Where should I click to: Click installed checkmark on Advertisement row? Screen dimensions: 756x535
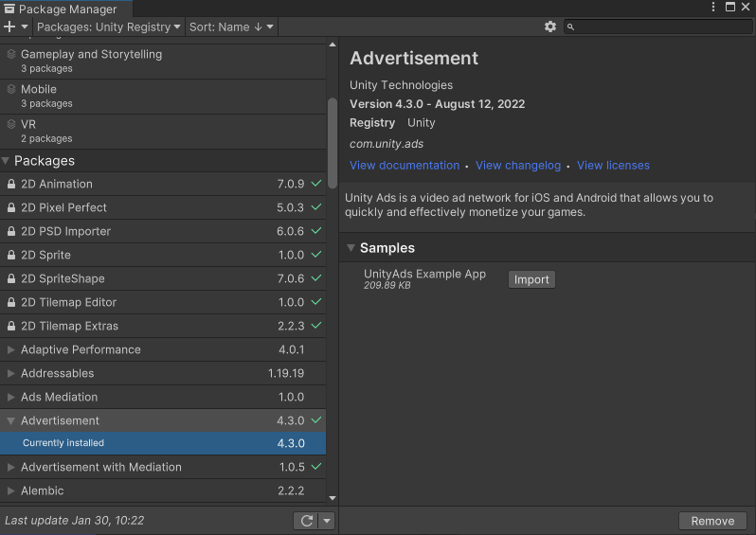(x=316, y=419)
